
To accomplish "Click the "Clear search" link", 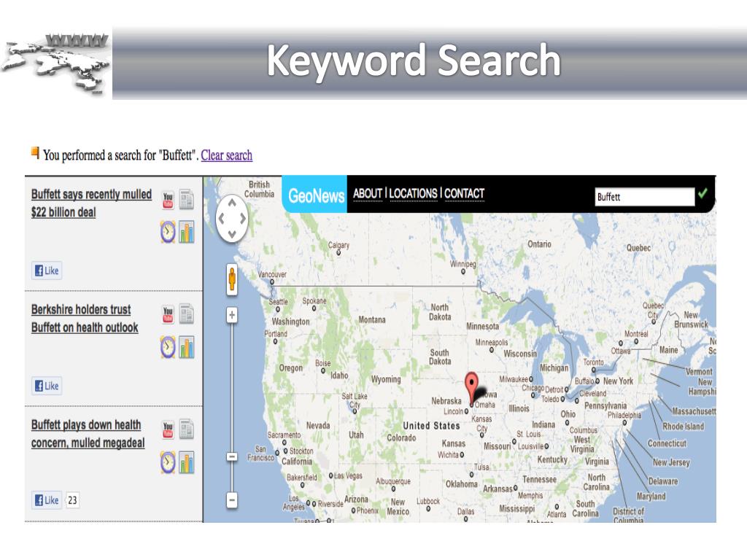I will (x=227, y=155).
